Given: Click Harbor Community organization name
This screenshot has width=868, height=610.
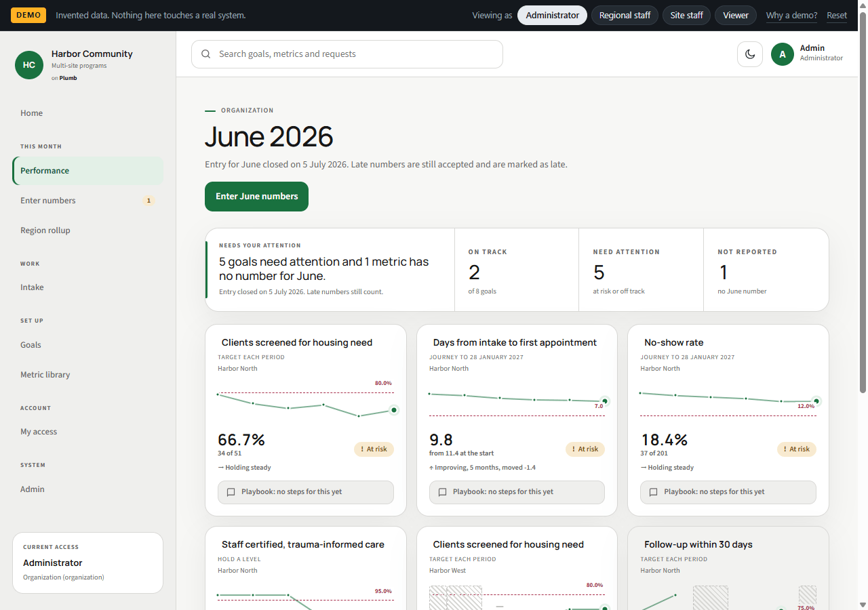Looking at the screenshot, I should [x=92, y=54].
